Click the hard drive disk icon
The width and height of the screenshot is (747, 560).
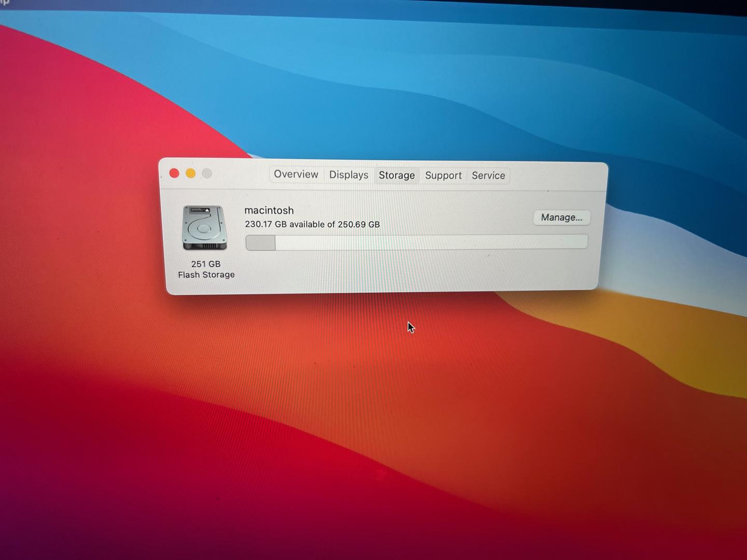(204, 228)
